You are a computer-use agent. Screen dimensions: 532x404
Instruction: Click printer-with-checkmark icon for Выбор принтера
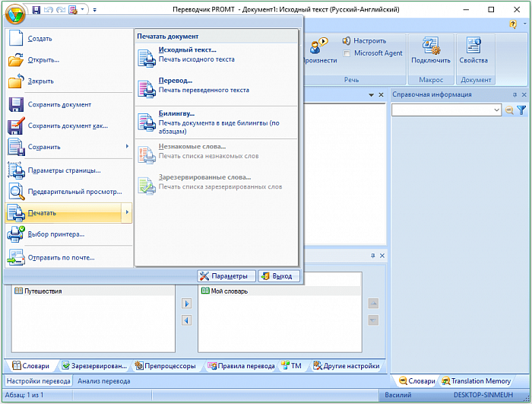pos(16,234)
